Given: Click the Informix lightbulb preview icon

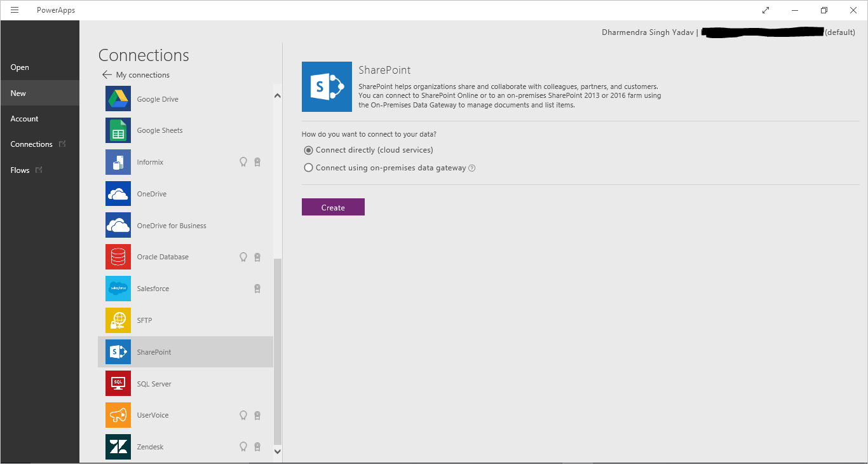Looking at the screenshot, I should [x=243, y=162].
